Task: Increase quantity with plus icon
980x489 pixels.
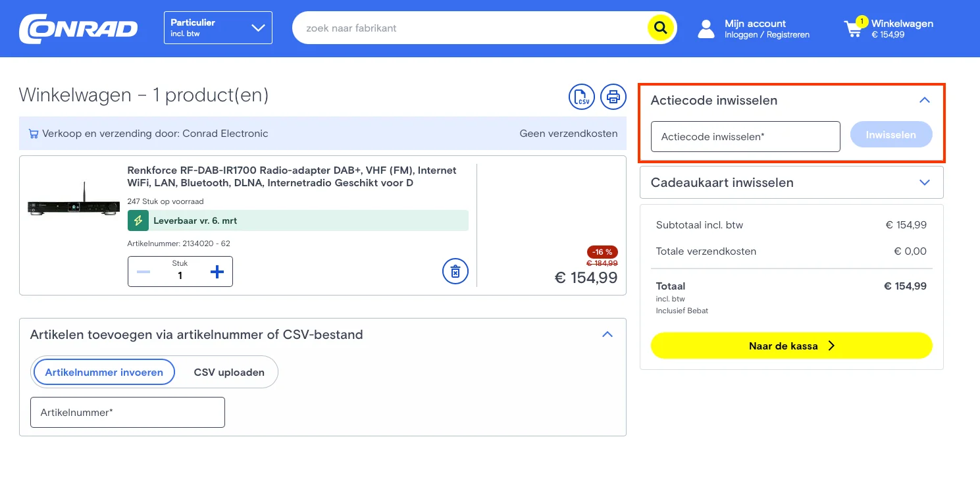Action: click(217, 272)
